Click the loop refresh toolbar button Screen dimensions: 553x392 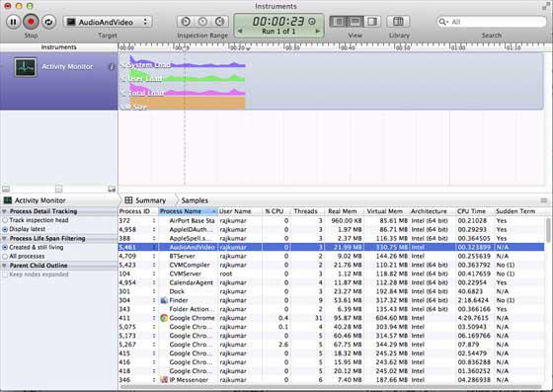[x=48, y=22]
